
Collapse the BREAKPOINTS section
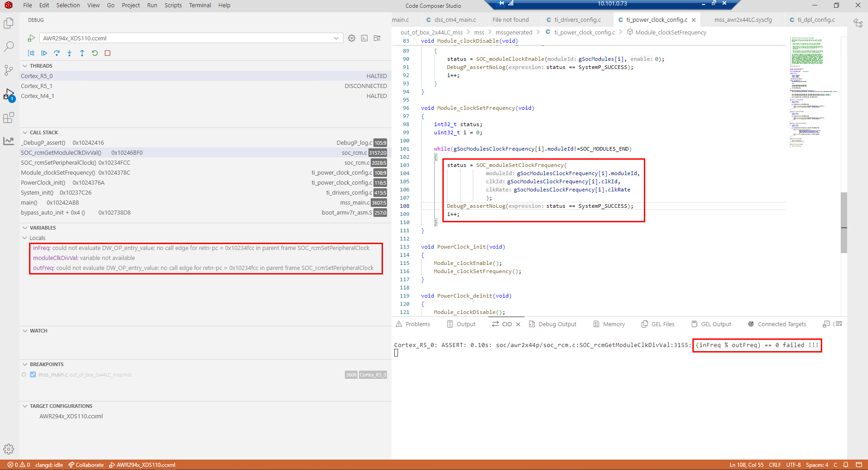click(25, 364)
